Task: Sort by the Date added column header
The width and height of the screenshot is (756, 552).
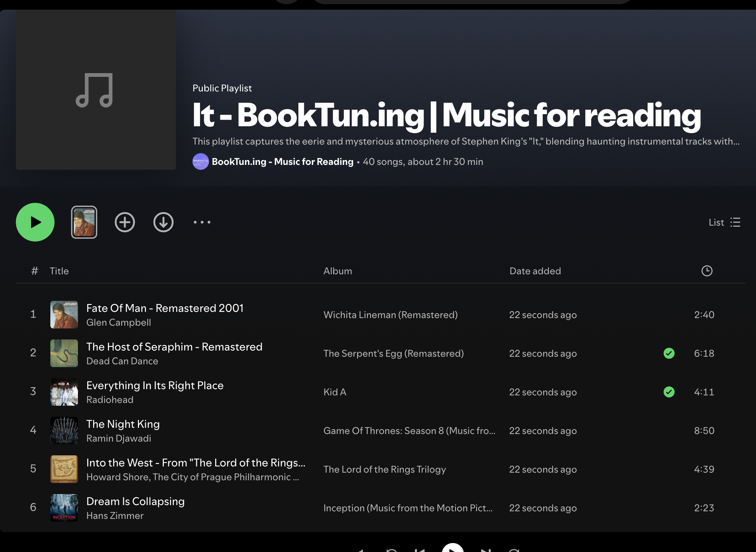Action: [535, 271]
